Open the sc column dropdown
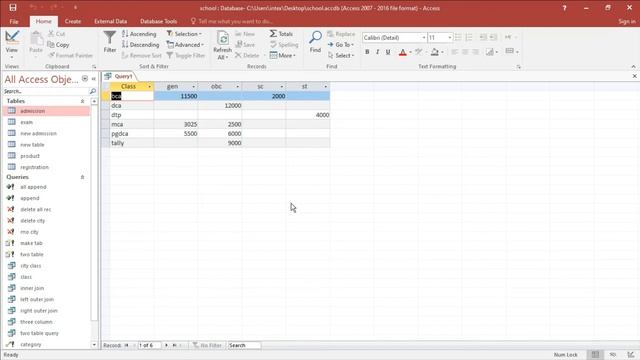The height and width of the screenshot is (360, 640). [x=282, y=87]
